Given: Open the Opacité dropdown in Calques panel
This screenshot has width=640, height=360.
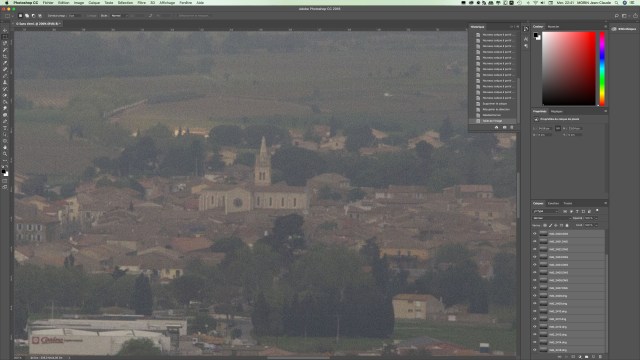Looking at the screenshot, I should tap(596, 218).
